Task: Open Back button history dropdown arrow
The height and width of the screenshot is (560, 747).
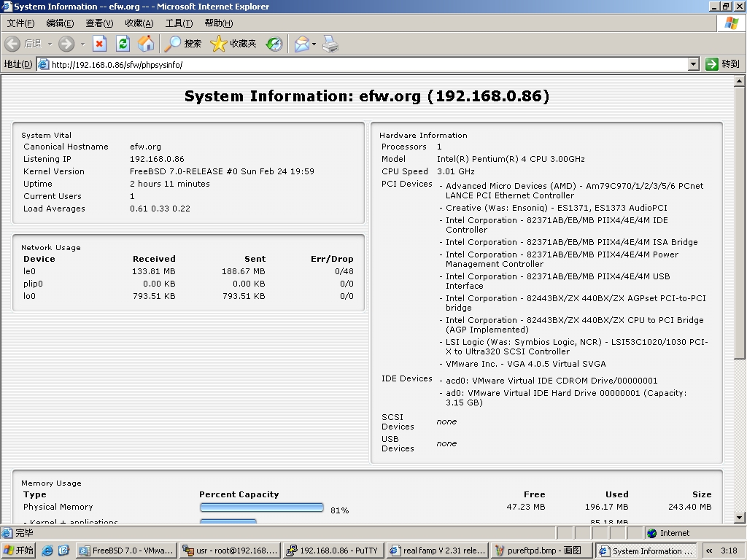Action: (50, 44)
